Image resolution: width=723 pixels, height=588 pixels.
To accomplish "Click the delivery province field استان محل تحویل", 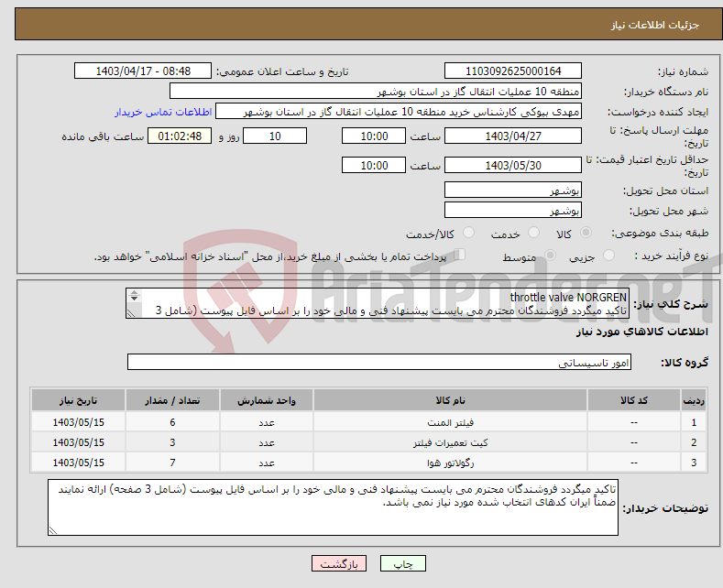I will 513,190.
